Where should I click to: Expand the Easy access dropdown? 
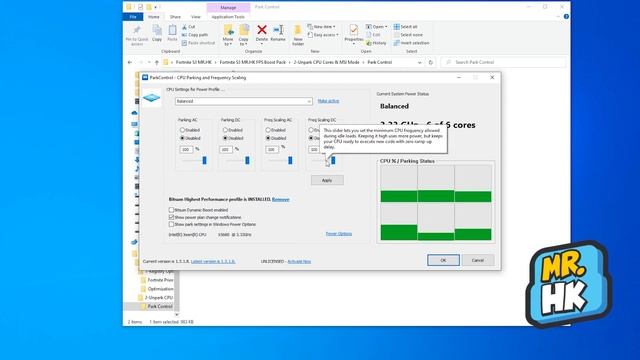323,35
